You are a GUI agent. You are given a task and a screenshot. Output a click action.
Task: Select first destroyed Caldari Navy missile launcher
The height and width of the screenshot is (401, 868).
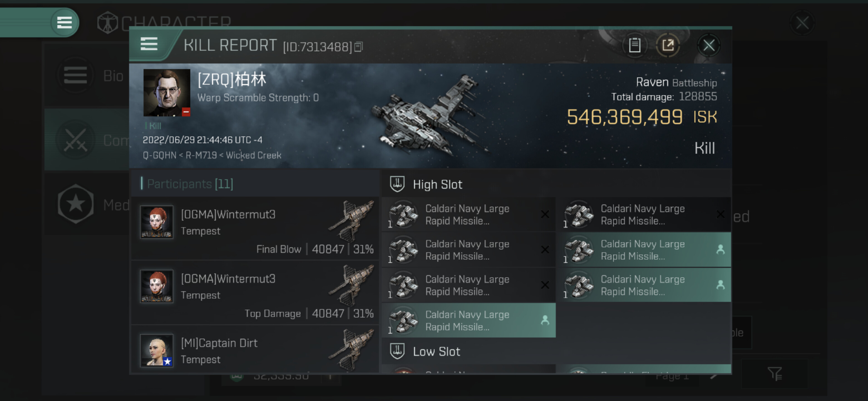(x=469, y=214)
